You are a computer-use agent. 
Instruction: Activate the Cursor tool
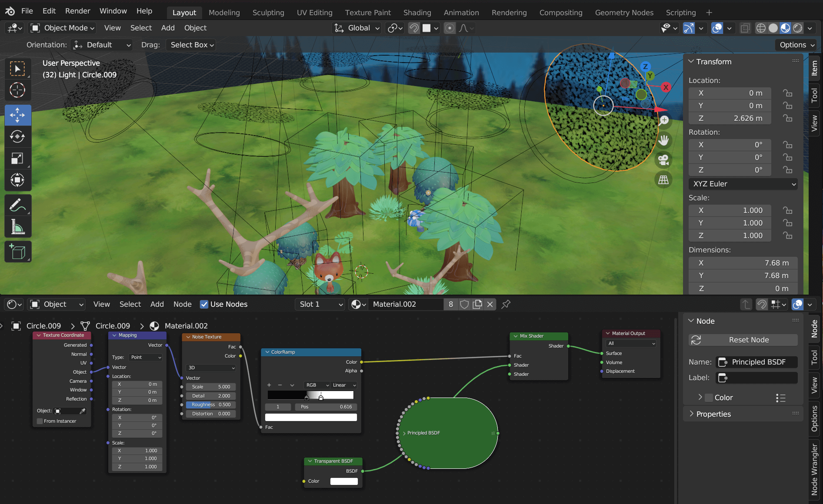(17, 90)
